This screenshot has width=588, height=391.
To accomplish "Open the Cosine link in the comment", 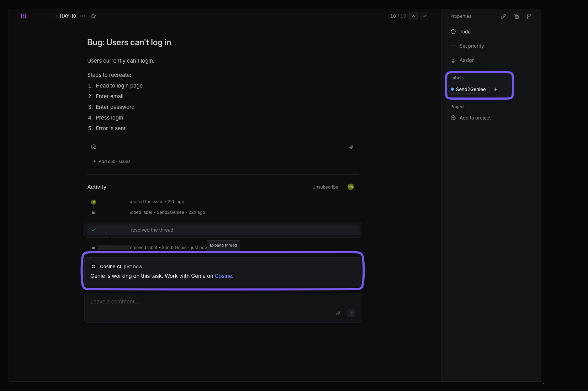I will (223, 276).
